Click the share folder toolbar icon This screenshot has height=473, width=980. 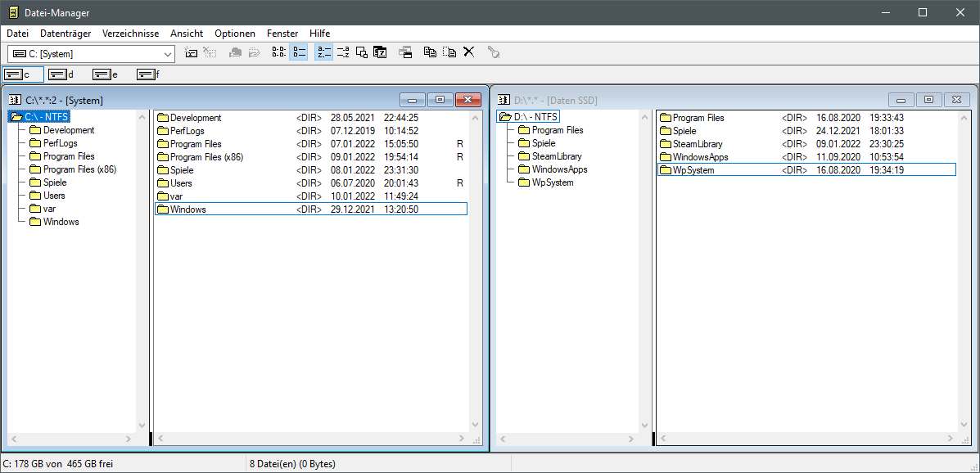(x=236, y=52)
